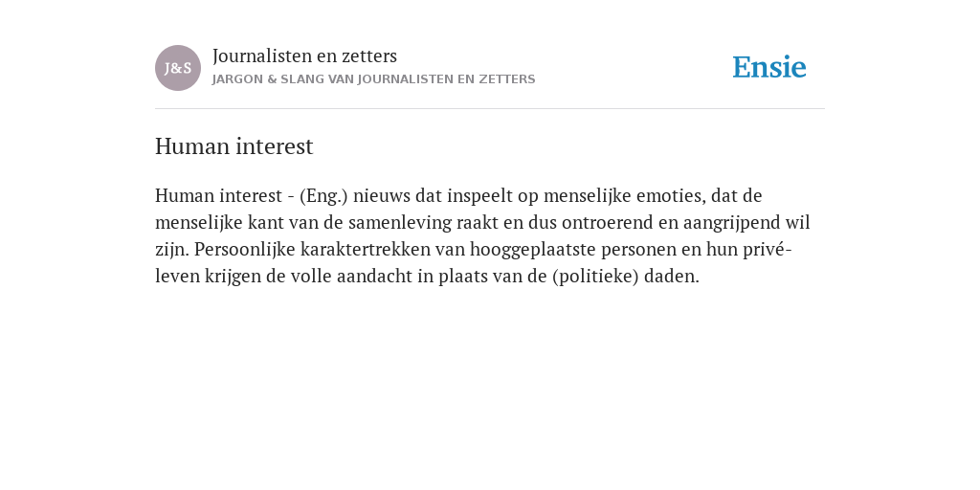Click the final word "daden."

(x=672, y=277)
